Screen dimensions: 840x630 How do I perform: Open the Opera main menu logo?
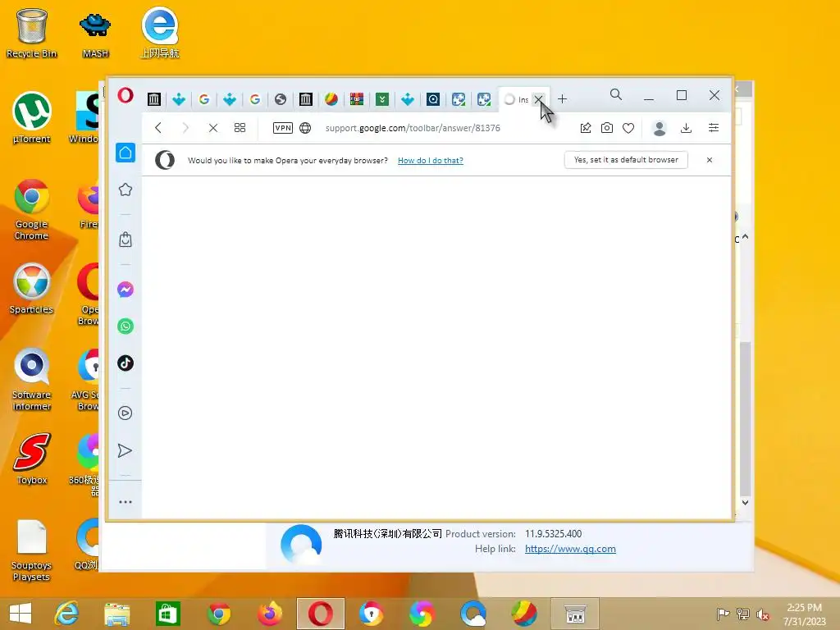(x=126, y=96)
